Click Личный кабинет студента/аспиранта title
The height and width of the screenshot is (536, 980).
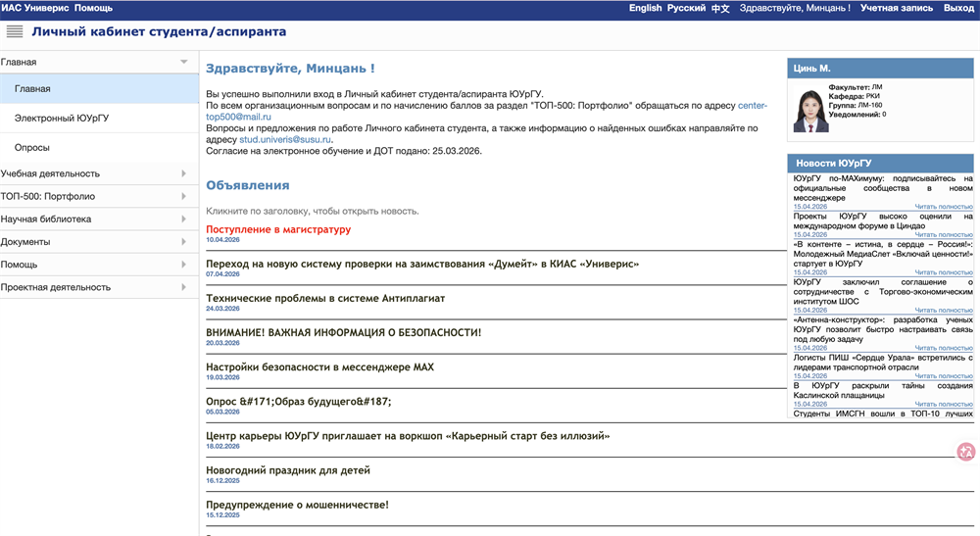tap(159, 31)
